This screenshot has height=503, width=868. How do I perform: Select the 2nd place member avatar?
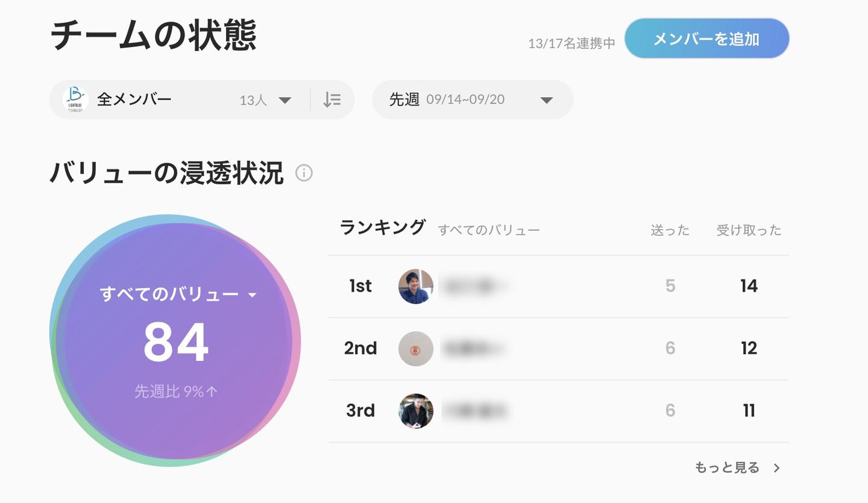tap(416, 349)
